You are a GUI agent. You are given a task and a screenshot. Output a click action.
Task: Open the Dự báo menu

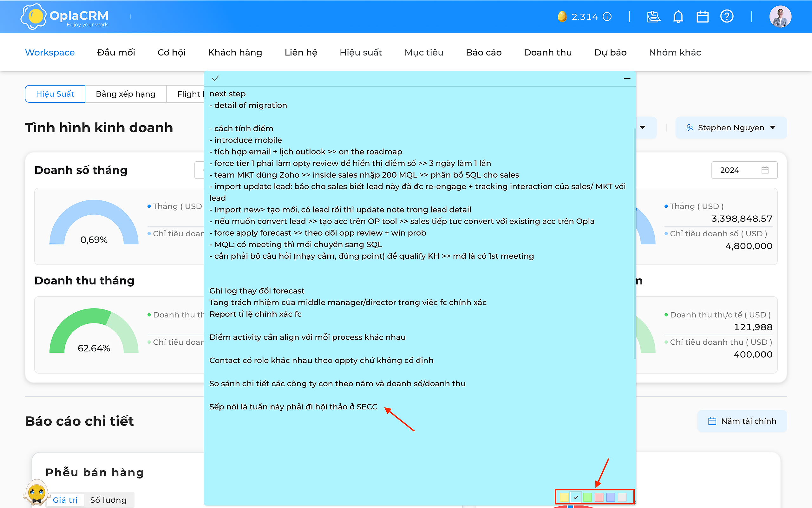point(610,52)
